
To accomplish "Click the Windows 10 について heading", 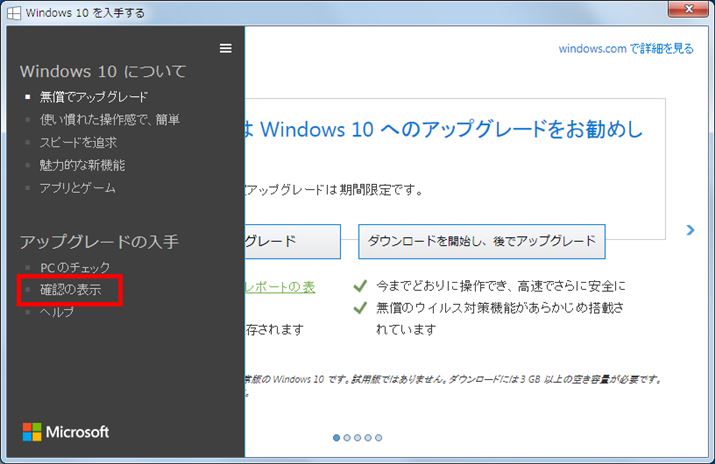I will (103, 72).
